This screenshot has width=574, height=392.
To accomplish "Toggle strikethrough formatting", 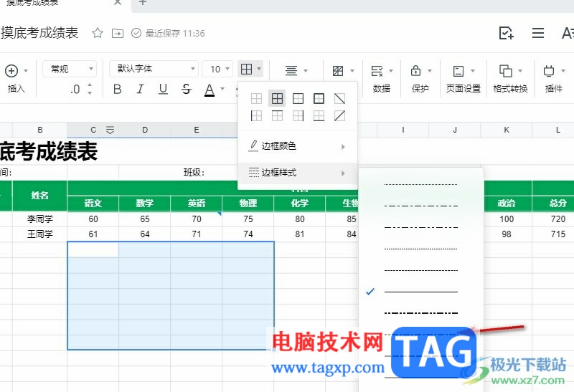I will pyautogui.click(x=187, y=89).
